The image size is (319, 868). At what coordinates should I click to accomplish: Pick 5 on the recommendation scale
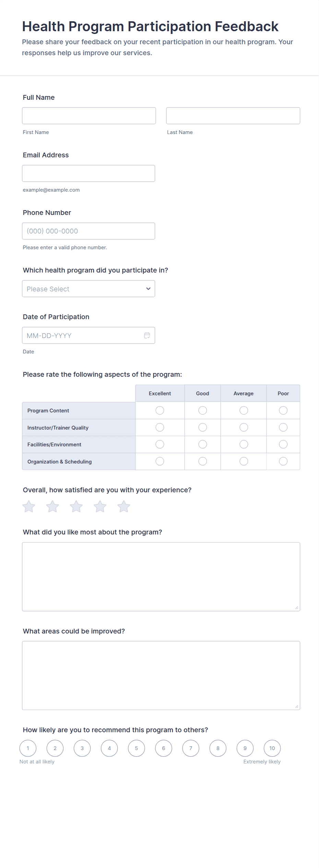pos(137,748)
